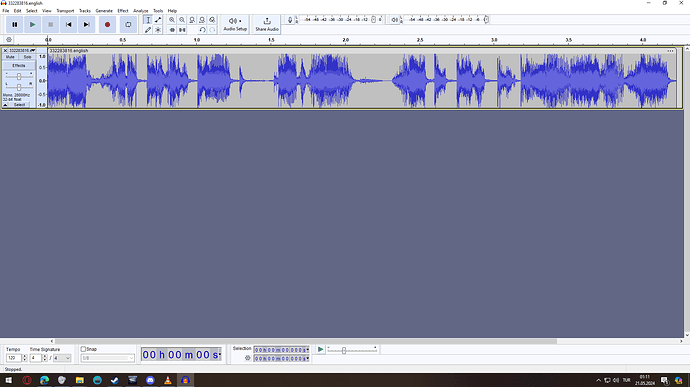Open the Analyze menu
Image resolution: width=690 pixels, height=387 pixels.
[x=141, y=11]
